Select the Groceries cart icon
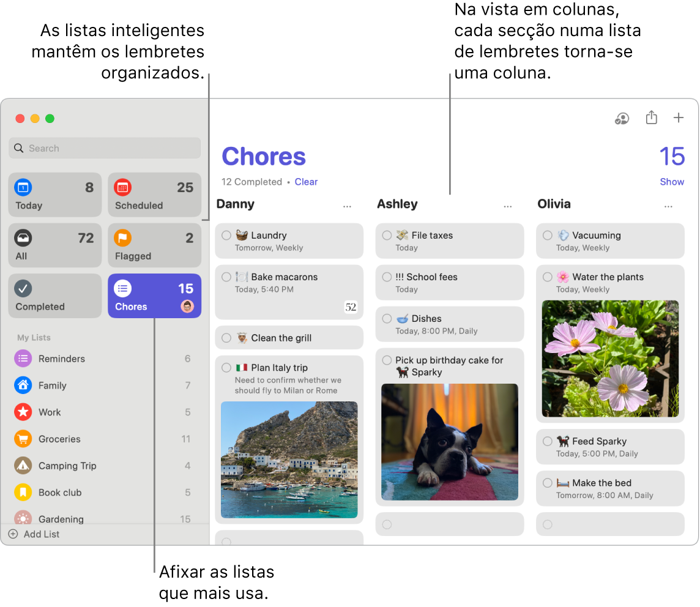Viewport: 700px width, 607px height. (x=23, y=439)
